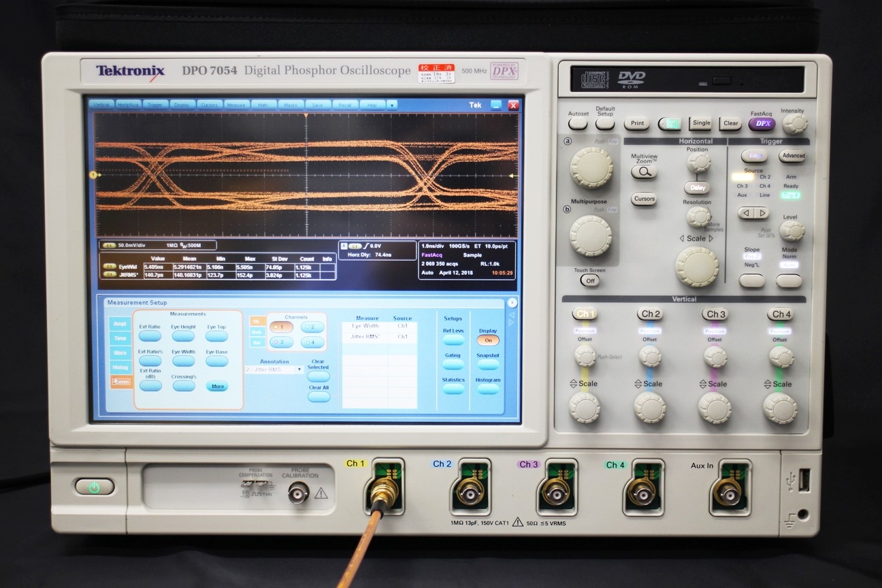
Task: Toggle the measurement Display On button
Action: click(x=487, y=340)
